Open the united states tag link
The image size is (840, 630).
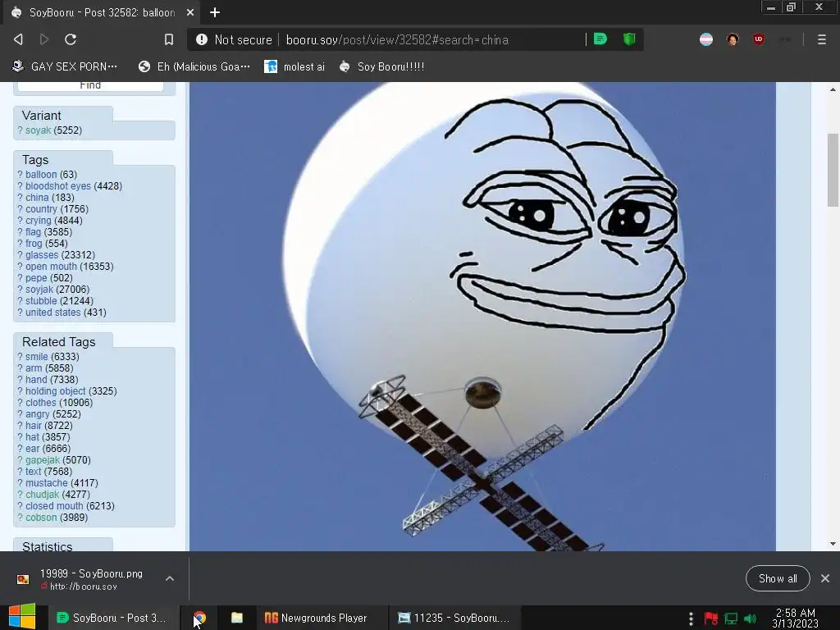tap(53, 313)
